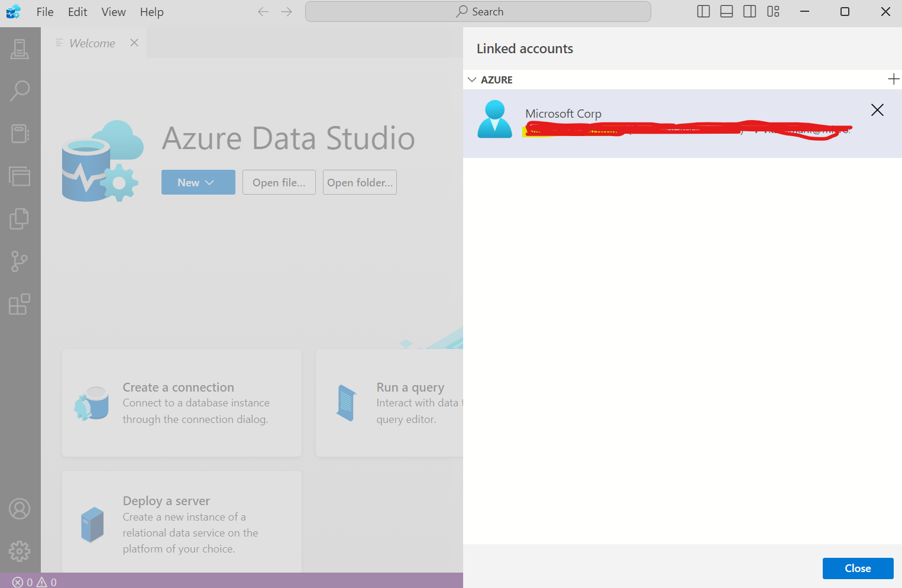
Task: Open the Deploy a server card
Action: pyautogui.click(x=182, y=522)
